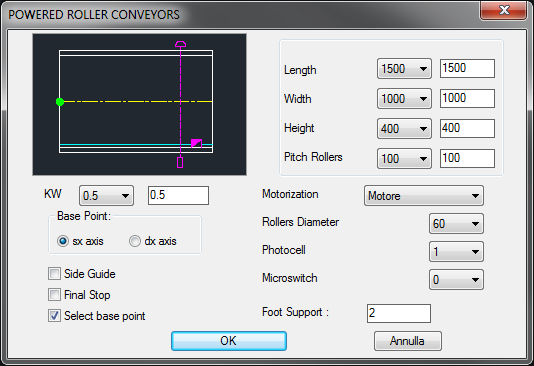This screenshot has height=366, width=534.
Task: Enable the Final Stop checkbox
Action: point(54,295)
